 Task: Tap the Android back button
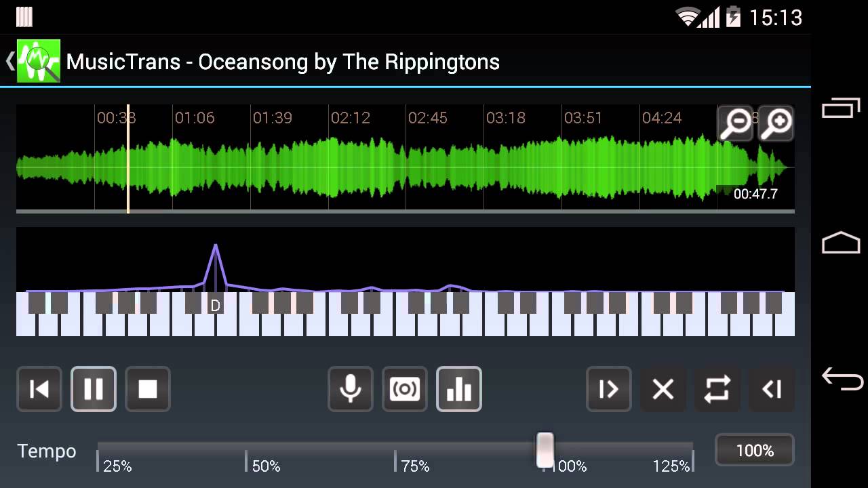click(x=842, y=378)
